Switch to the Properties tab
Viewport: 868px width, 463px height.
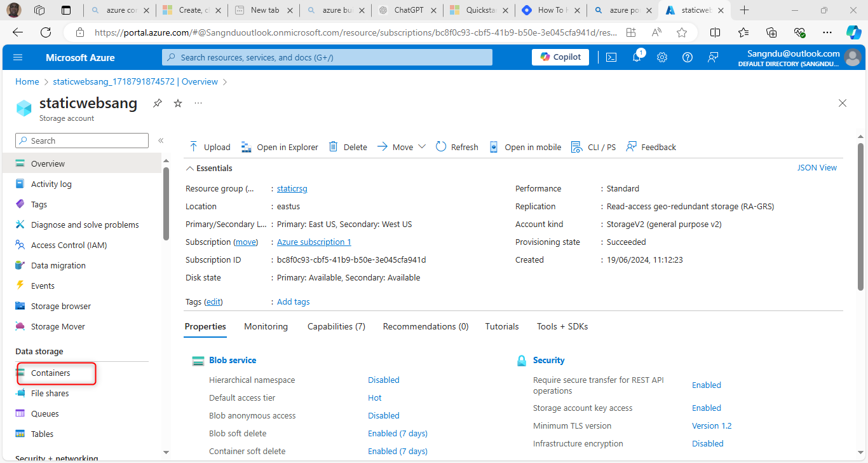point(205,326)
